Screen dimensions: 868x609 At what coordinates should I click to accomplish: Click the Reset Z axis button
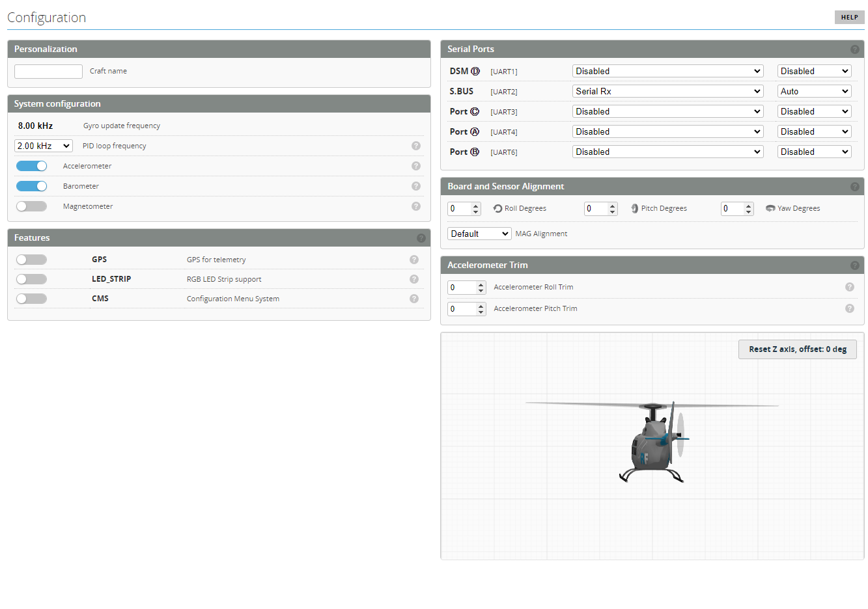pos(797,349)
